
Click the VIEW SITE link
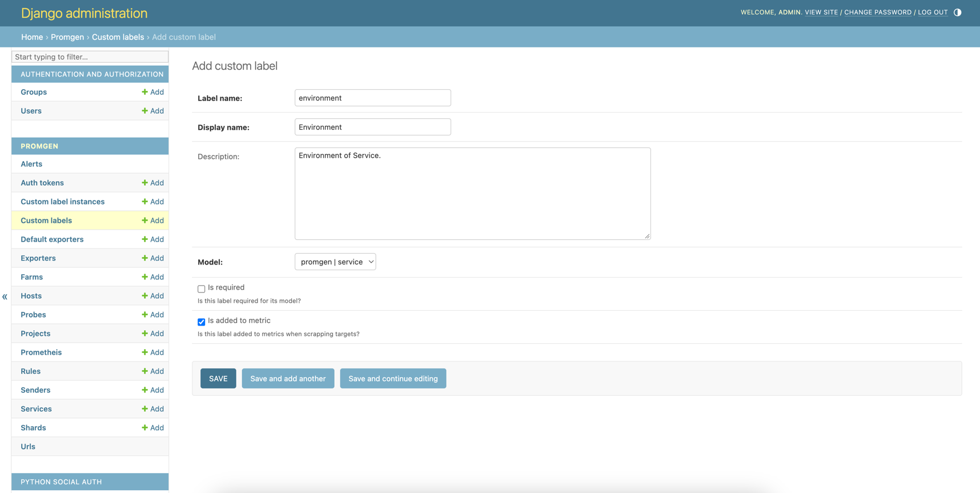(821, 12)
